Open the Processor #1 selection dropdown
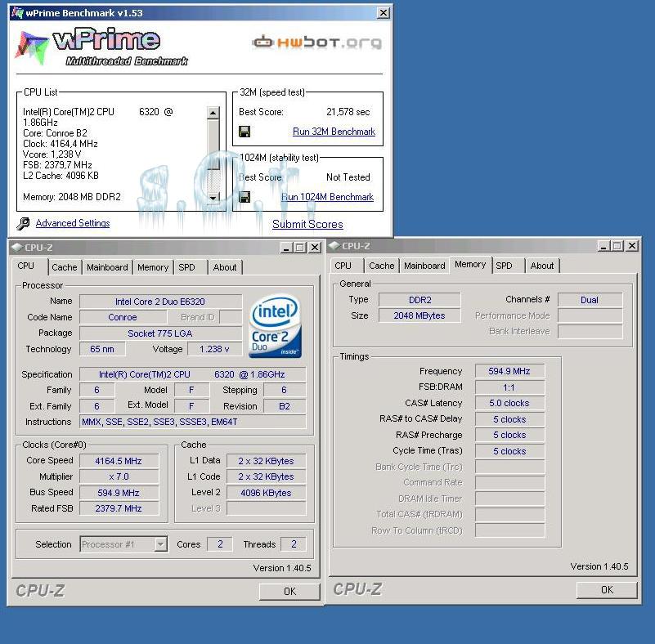Screen dimensions: 655x644 tap(160, 544)
